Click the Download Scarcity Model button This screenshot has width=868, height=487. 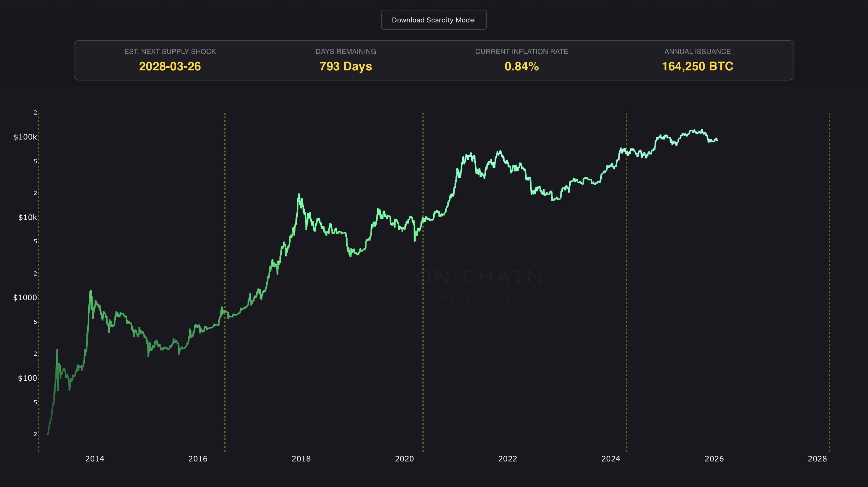434,20
